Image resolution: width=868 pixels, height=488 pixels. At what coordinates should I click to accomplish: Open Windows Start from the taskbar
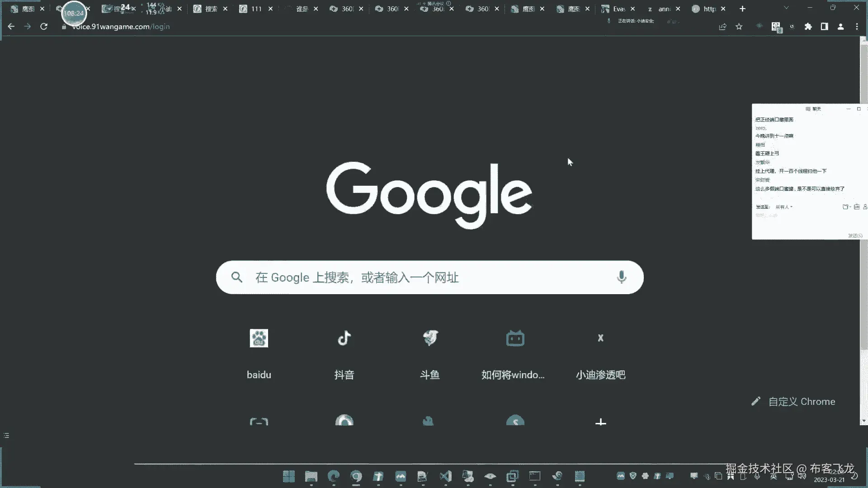tap(289, 476)
